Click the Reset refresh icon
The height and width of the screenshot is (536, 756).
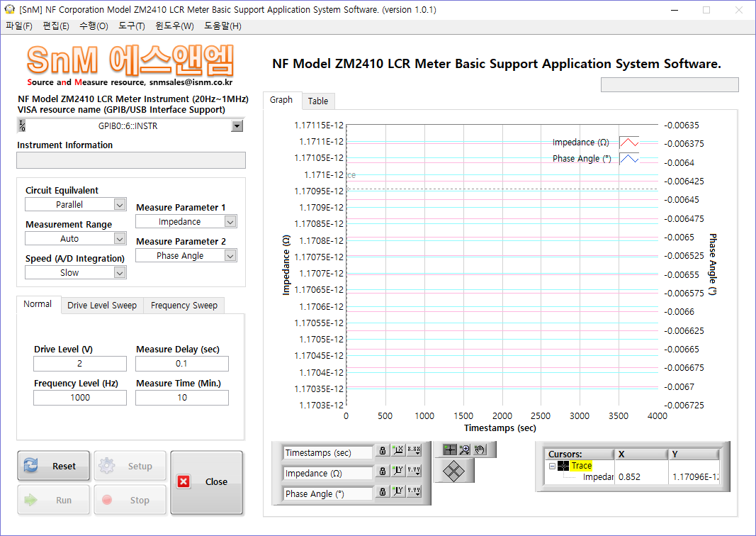click(31, 466)
